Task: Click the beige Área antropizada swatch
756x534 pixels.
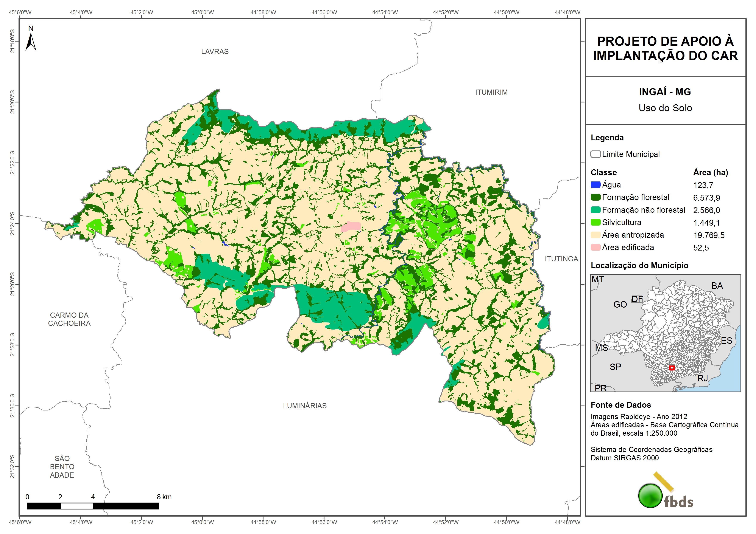Action: point(595,235)
